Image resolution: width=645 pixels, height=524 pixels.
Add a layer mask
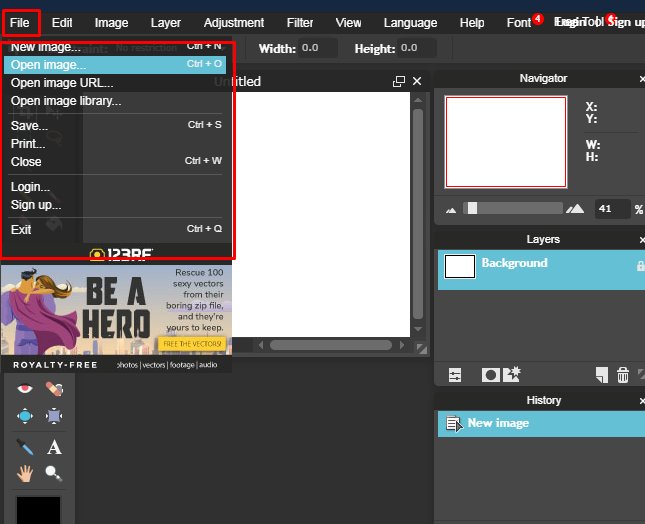tap(490, 375)
